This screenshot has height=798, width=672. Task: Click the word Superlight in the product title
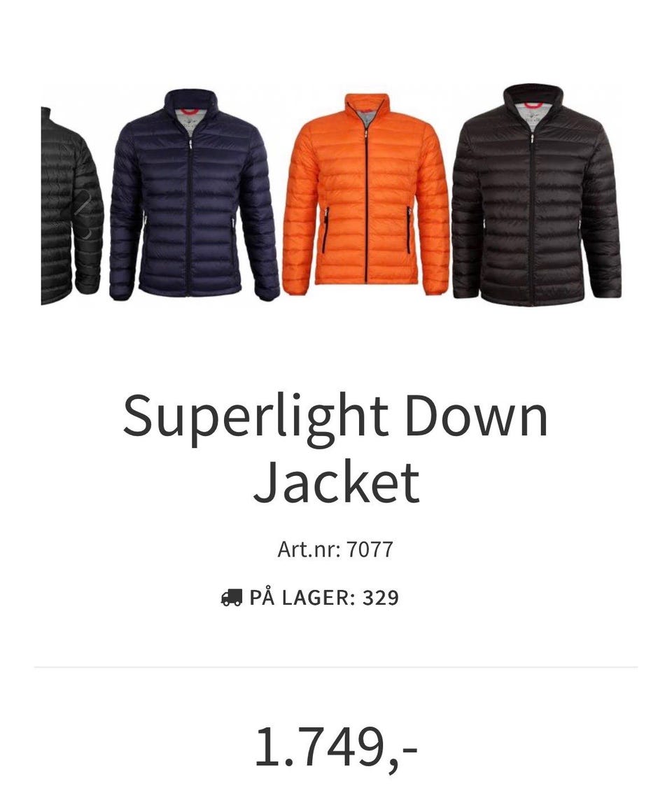pos(256,418)
